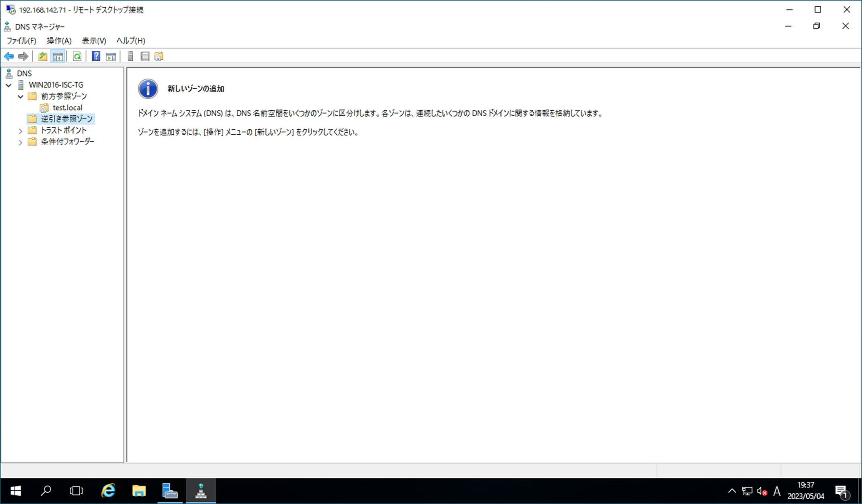Image resolution: width=862 pixels, height=504 pixels.
Task: Toggle the Show/Hide console tree button
Action: (58, 56)
